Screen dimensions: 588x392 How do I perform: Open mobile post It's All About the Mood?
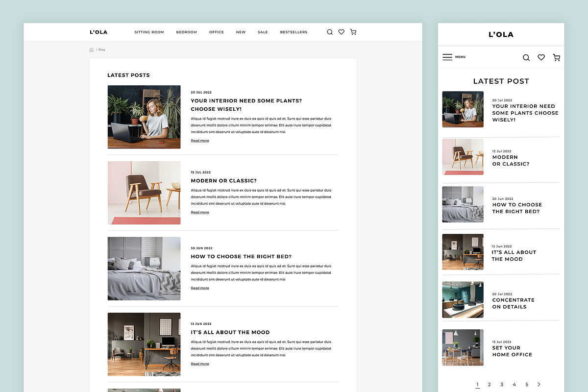(x=514, y=256)
